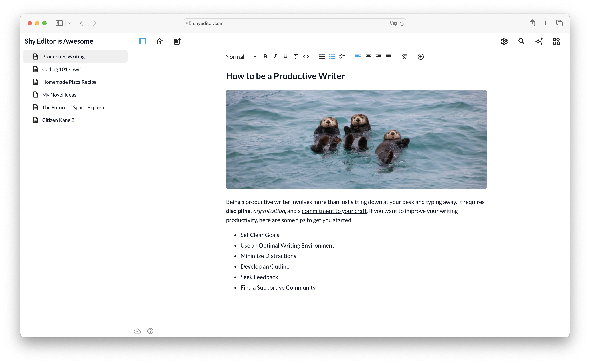Open the AI assistant sparkle icon
Screen dimensions: 590x364
coord(539,41)
